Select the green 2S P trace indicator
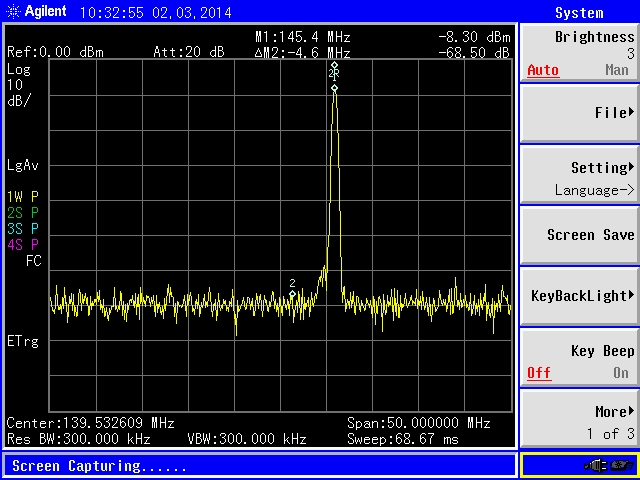 click(22, 212)
